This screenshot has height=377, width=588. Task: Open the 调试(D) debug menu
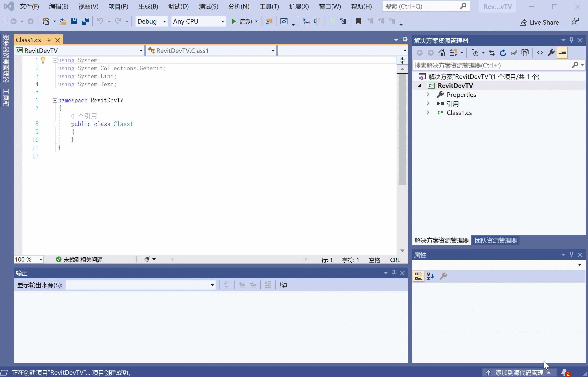coord(178,7)
